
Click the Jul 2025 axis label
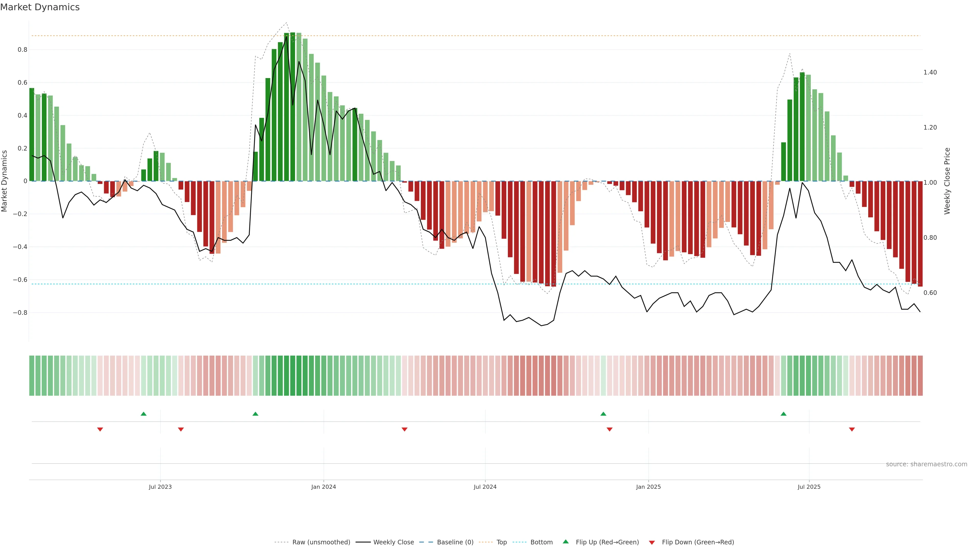[x=809, y=487]
